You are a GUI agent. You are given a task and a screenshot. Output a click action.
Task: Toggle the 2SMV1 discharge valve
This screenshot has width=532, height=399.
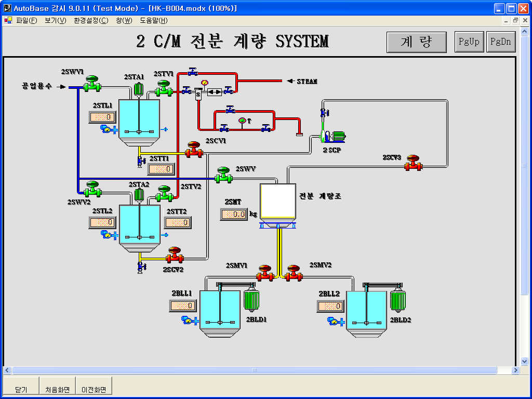pyautogui.click(x=265, y=273)
